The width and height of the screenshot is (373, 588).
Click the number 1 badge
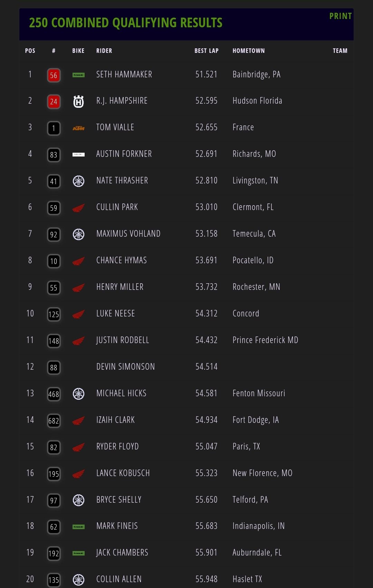(54, 129)
